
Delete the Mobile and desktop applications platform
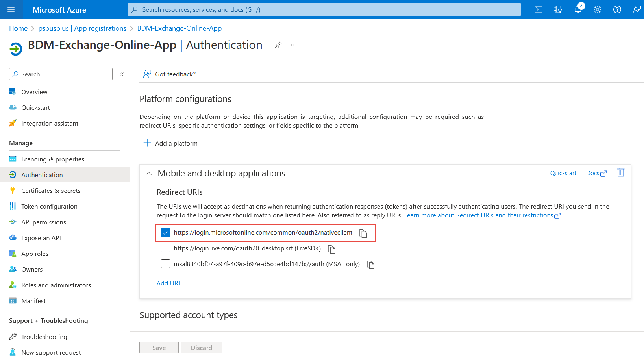coord(621,172)
